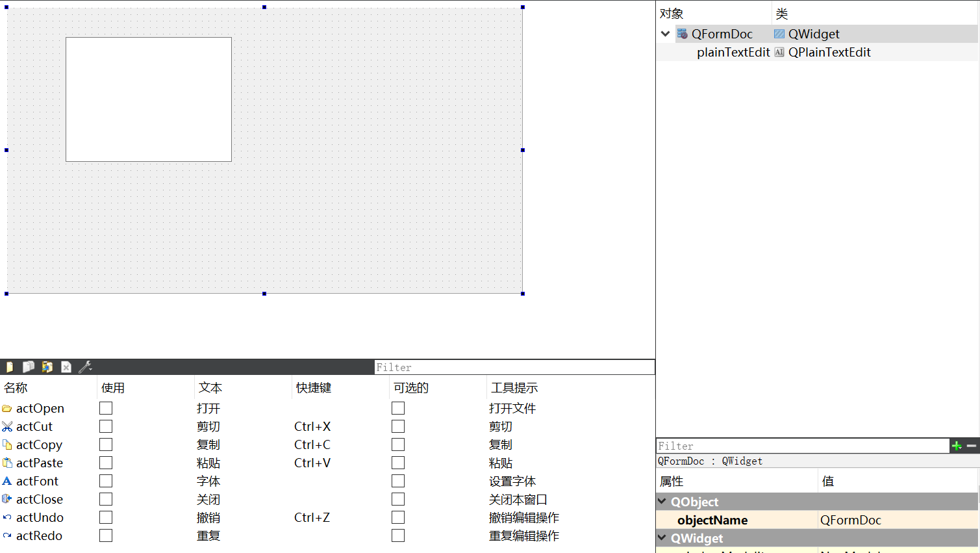The width and height of the screenshot is (980, 553).
Task: Click the objectName property row
Action: (817, 520)
